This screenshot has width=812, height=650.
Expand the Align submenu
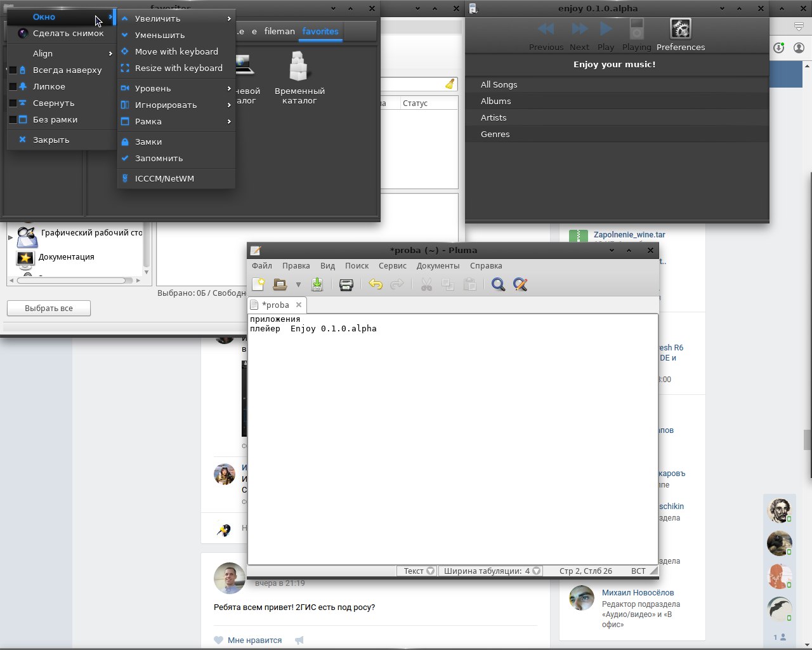point(62,54)
